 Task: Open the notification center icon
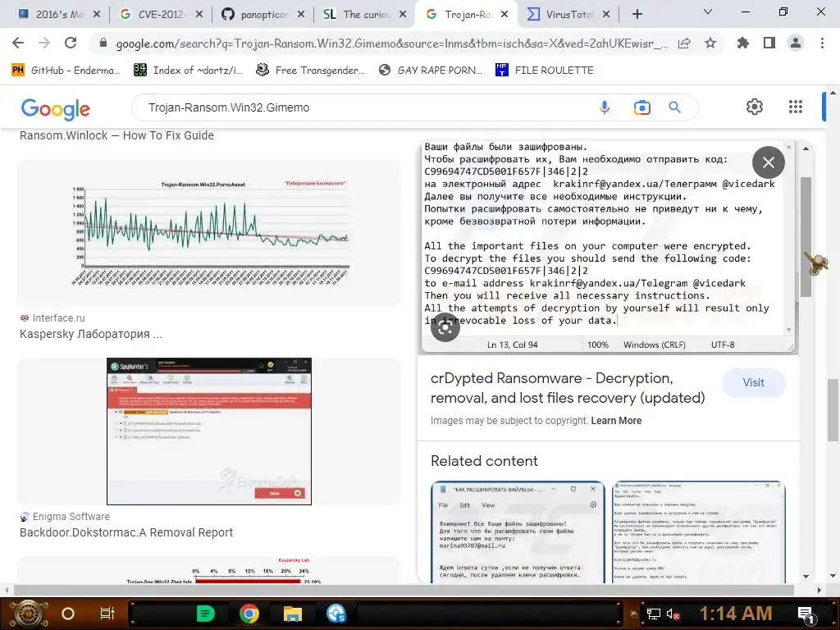[807, 614]
